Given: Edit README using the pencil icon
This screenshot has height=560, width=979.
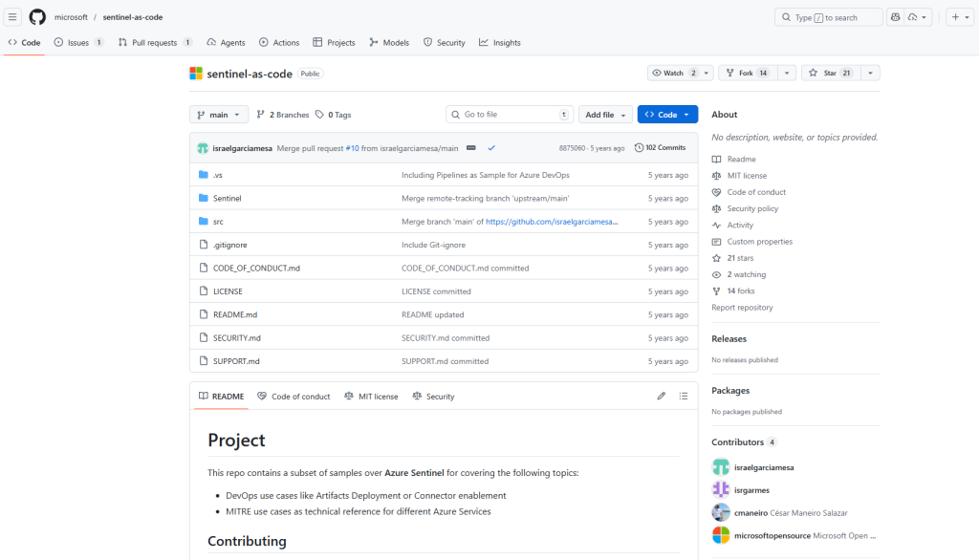Looking at the screenshot, I should 661,396.
